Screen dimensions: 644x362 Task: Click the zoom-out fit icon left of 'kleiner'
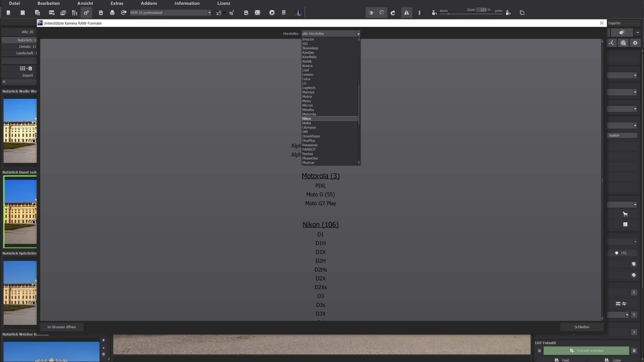434,13
